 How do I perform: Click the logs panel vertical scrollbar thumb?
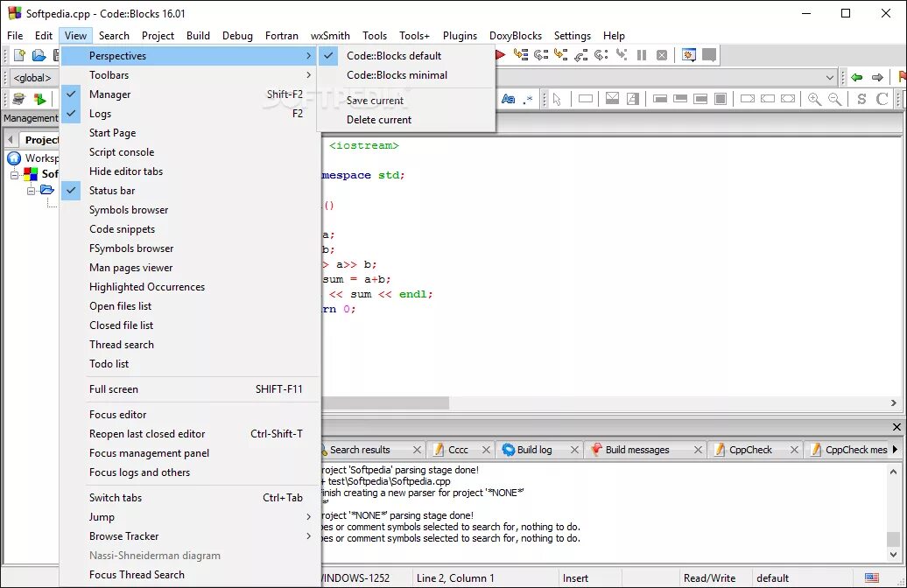(893, 538)
